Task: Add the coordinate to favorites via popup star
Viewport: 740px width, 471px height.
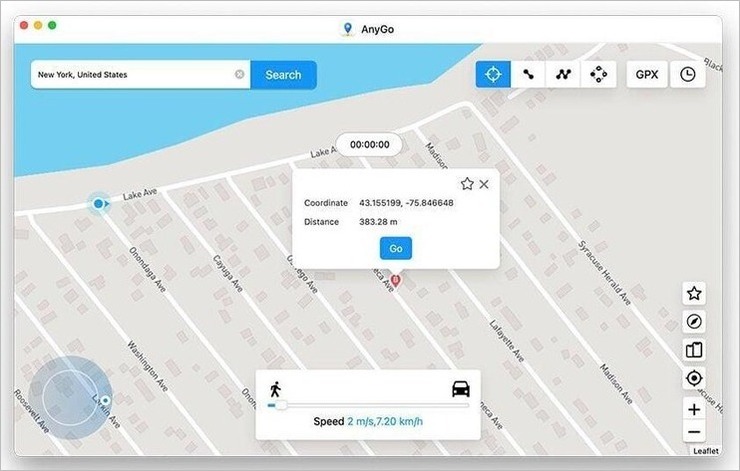Action: pyautogui.click(x=467, y=184)
